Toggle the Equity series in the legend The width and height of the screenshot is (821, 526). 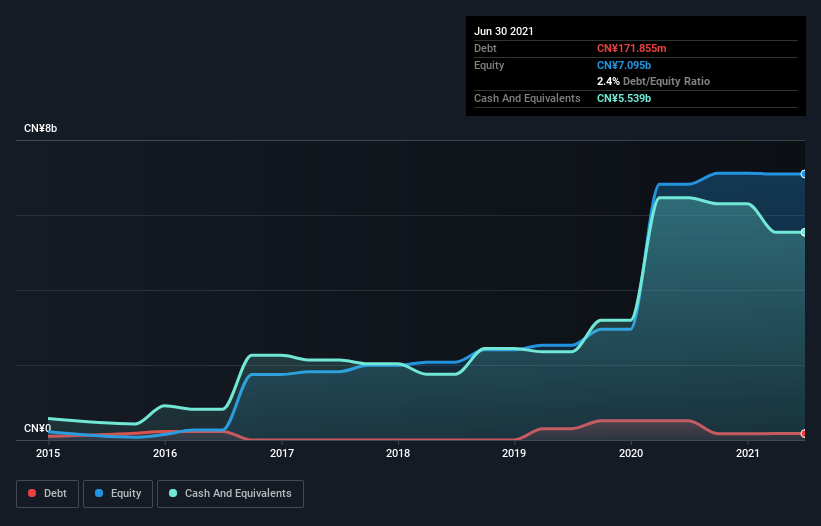118,494
